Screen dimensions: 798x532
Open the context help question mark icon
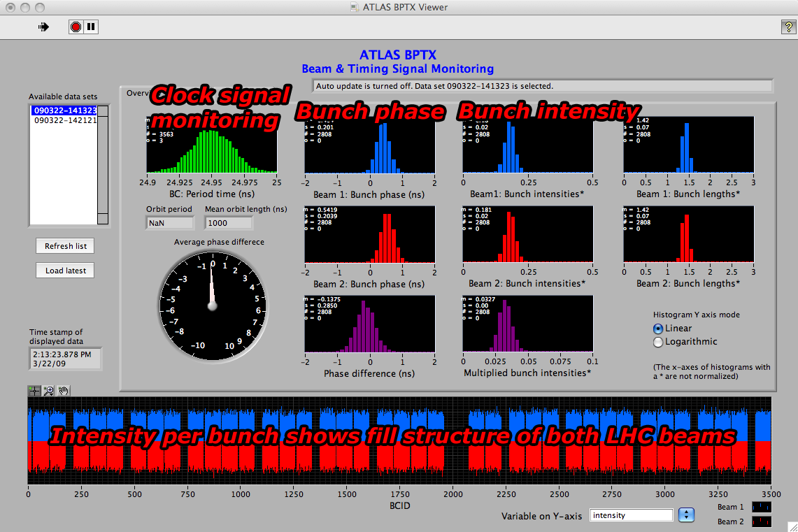[x=788, y=27]
